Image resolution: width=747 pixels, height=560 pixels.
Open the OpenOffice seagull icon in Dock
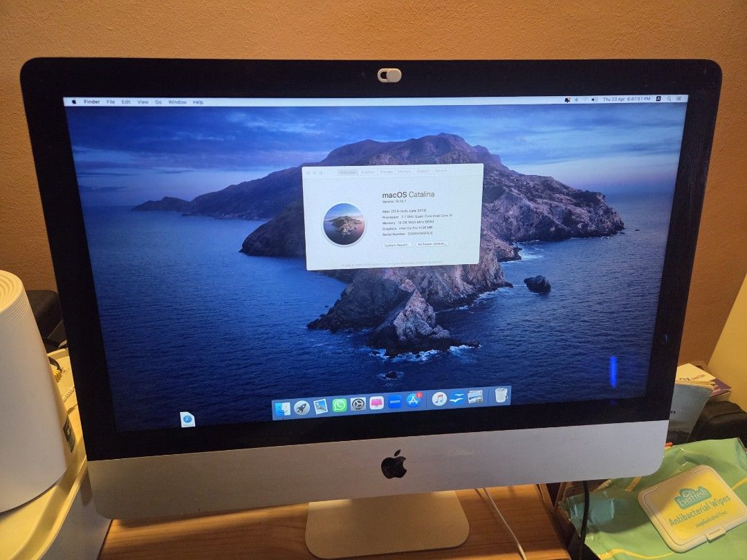[457, 398]
